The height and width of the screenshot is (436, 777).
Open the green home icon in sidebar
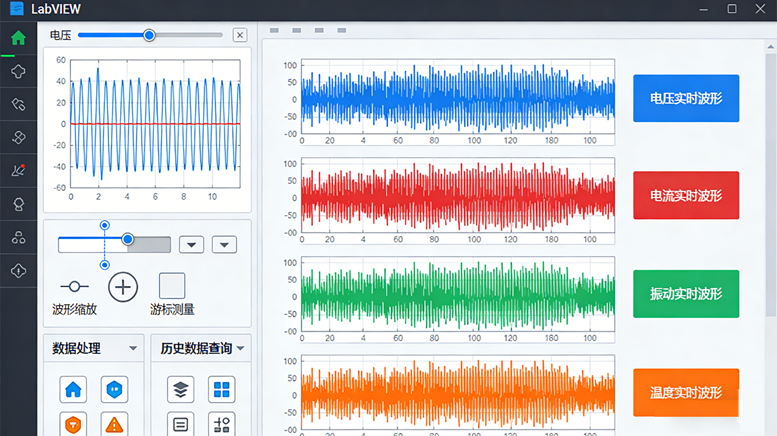tap(18, 39)
